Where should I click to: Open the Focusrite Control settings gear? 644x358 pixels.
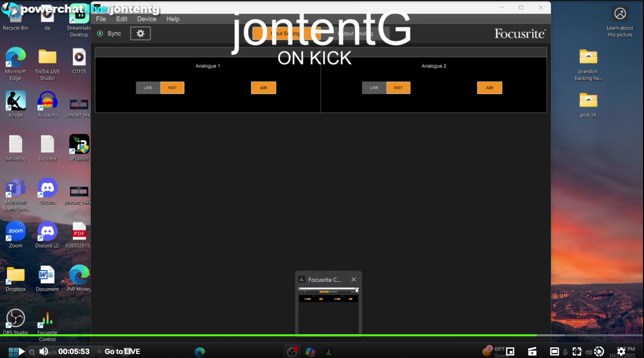(140, 33)
